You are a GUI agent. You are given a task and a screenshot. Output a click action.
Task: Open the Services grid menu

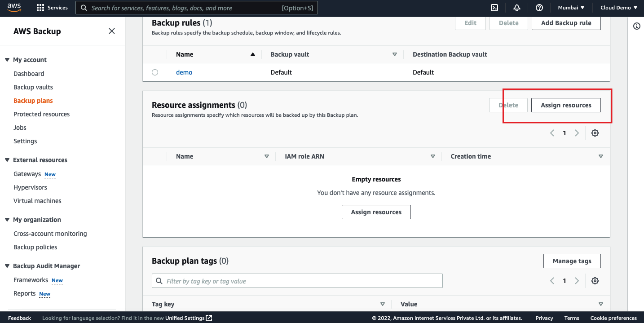[x=52, y=8]
